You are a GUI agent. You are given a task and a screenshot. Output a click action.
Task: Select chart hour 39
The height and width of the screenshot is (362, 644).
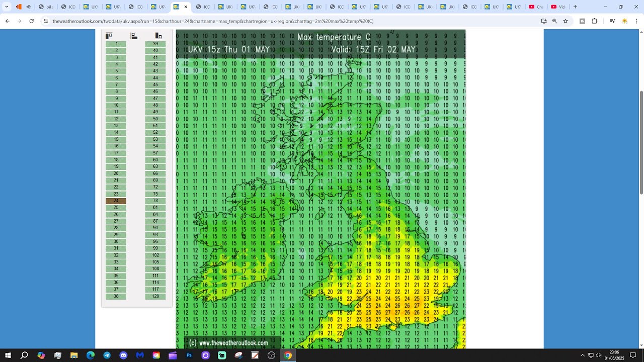point(155,44)
